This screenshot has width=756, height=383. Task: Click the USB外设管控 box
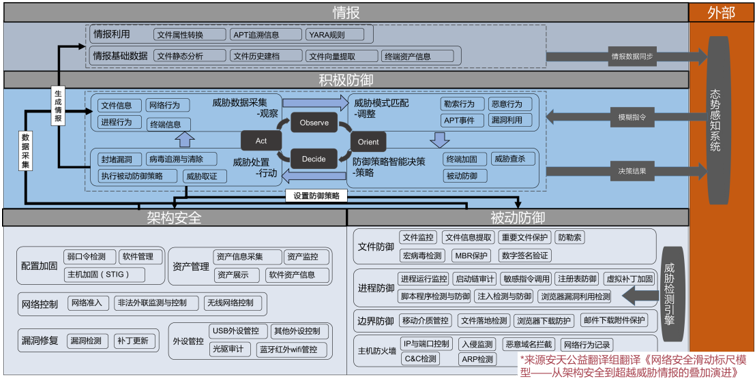click(237, 331)
